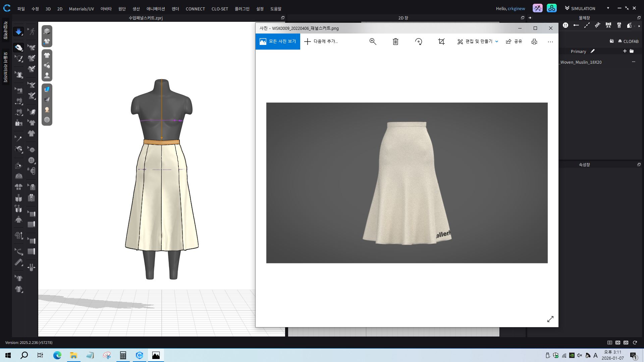Click the Delete trash icon in Photos
The width and height of the screenshot is (644, 362).
click(x=395, y=42)
